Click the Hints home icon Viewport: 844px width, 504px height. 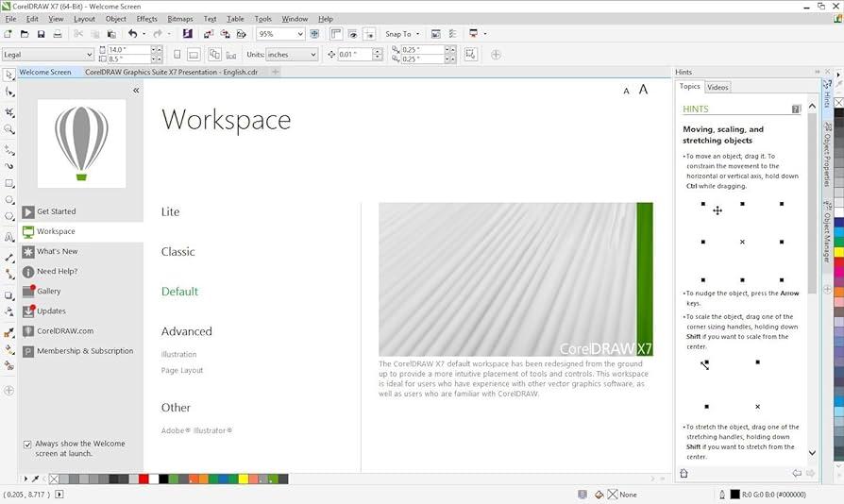coord(684,474)
